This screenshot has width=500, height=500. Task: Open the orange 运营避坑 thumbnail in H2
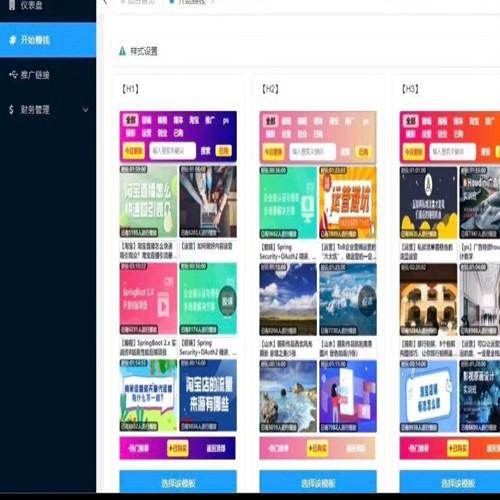348,203
